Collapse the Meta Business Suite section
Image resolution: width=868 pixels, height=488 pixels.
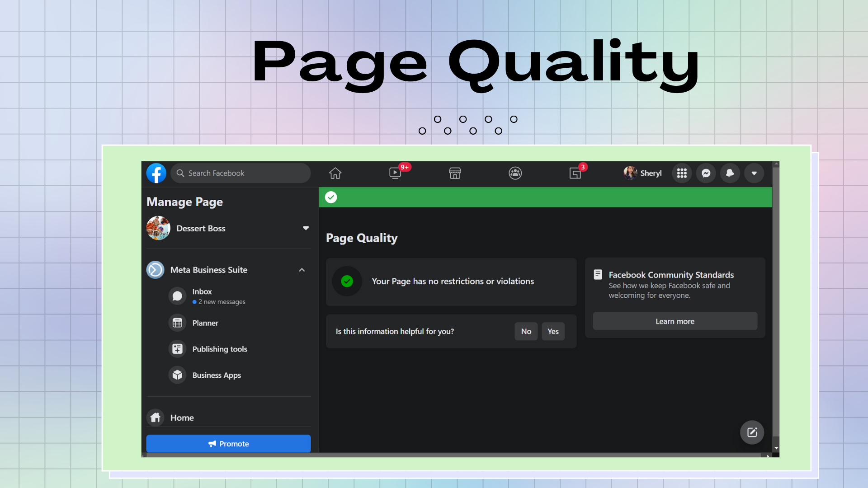click(302, 270)
